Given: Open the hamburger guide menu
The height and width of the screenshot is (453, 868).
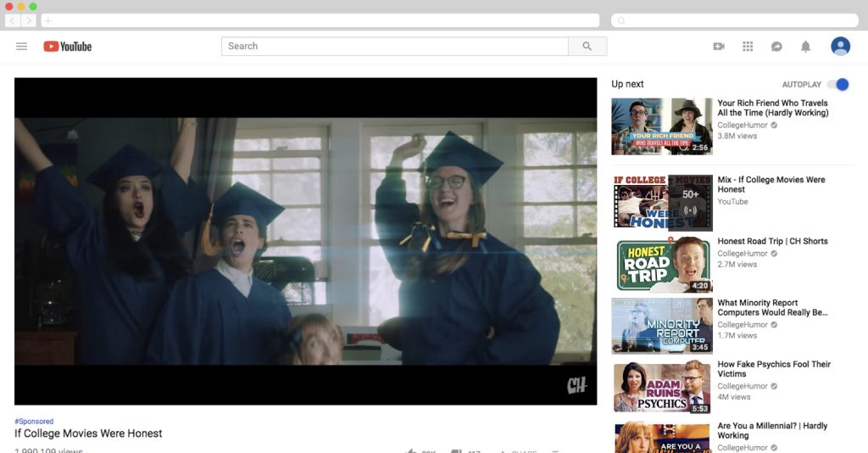Looking at the screenshot, I should click(x=21, y=47).
